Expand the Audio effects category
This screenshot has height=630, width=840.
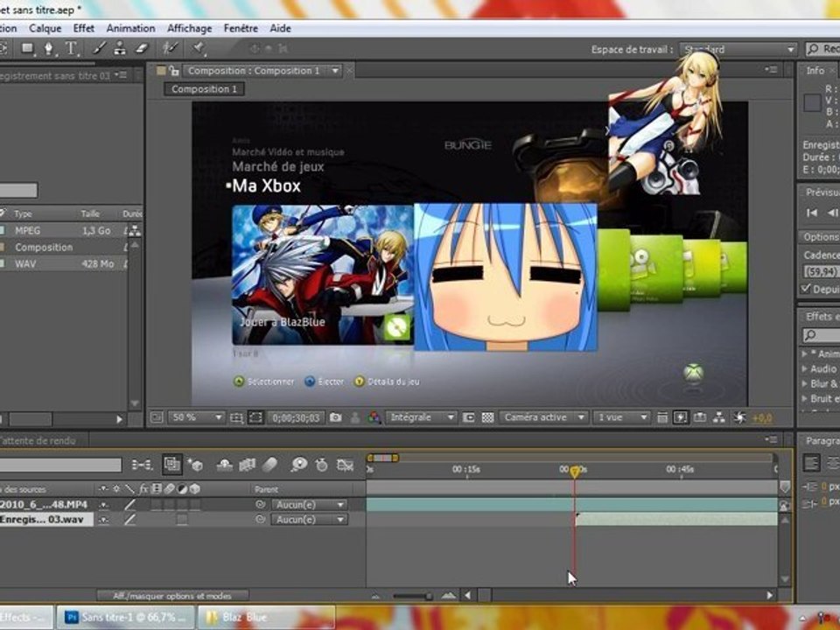point(805,368)
